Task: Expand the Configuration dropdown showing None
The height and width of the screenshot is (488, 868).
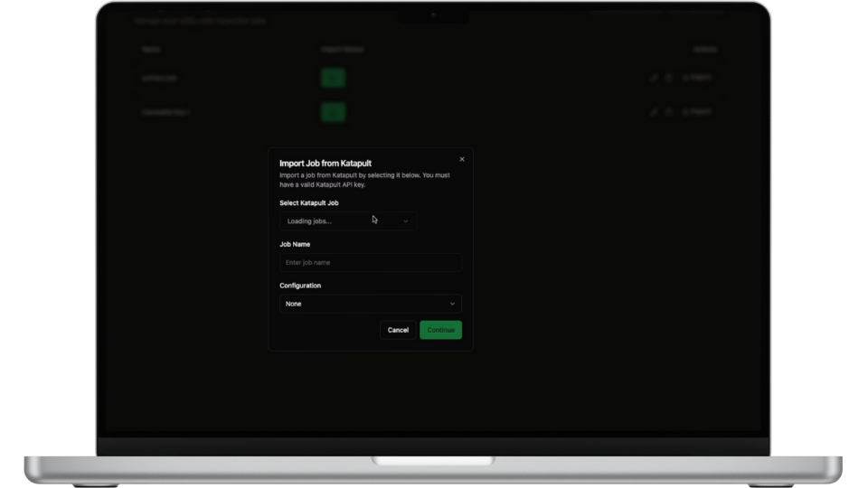Action: pyautogui.click(x=371, y=304)
